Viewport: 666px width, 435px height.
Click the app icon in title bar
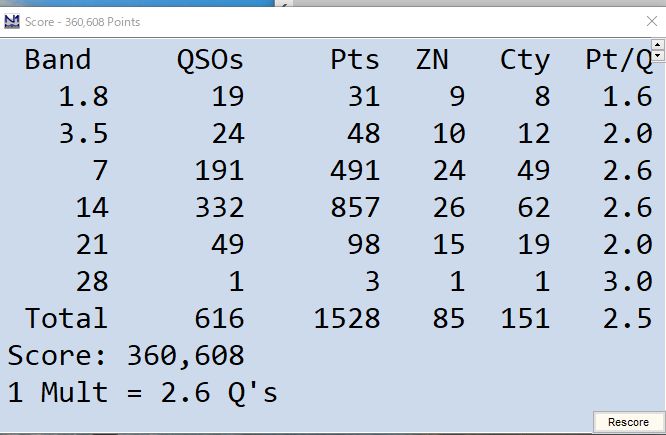point(13,21)
